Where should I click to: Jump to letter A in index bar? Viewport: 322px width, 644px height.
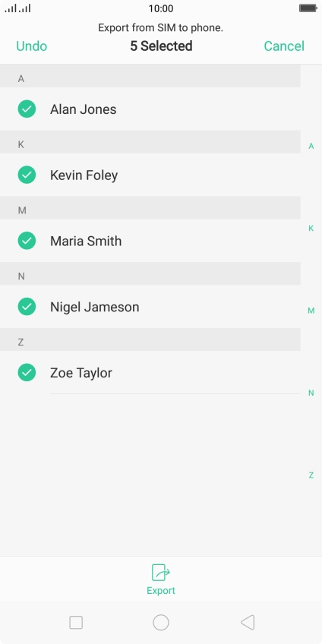[311, 147]
